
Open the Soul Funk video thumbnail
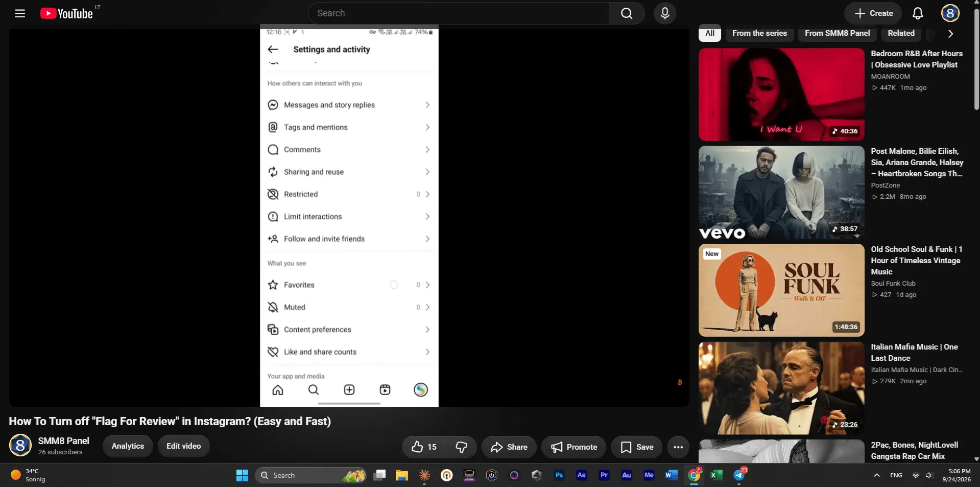781,290
